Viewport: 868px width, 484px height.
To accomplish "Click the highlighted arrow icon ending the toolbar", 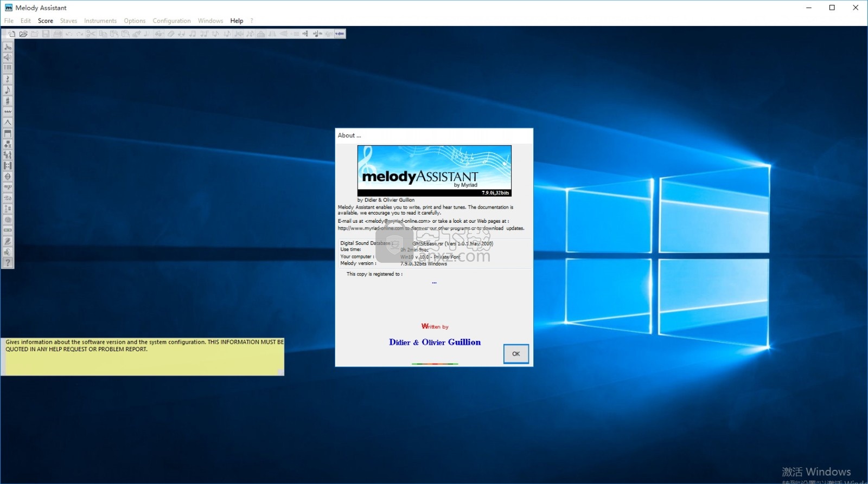I will tap(340, 34).
